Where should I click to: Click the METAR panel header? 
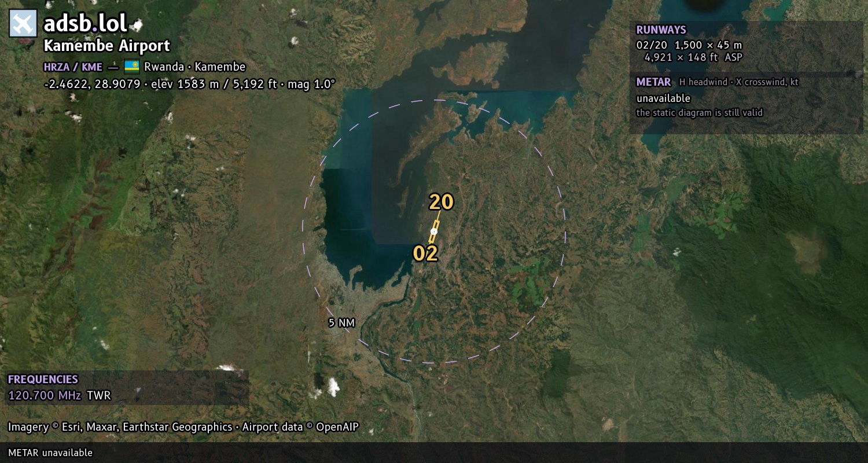click(x=653, y=82)
